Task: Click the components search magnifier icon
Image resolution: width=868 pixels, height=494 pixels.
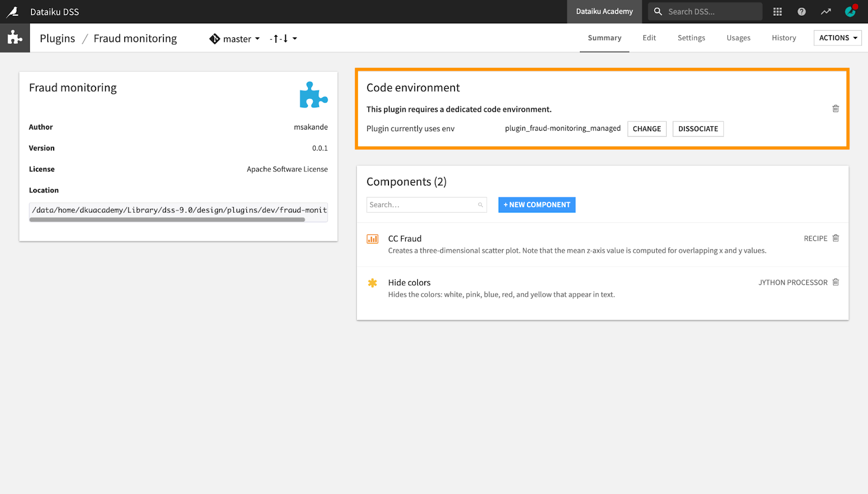Action: tap(480, 205)
